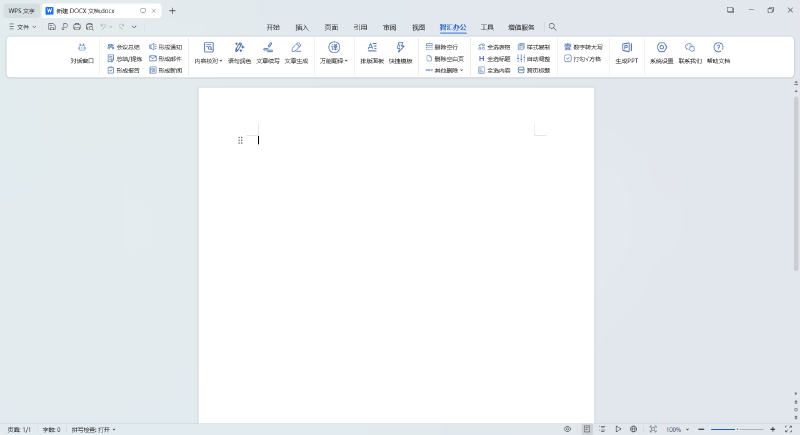Switch to web layout globe view

(x=633, y=429)
